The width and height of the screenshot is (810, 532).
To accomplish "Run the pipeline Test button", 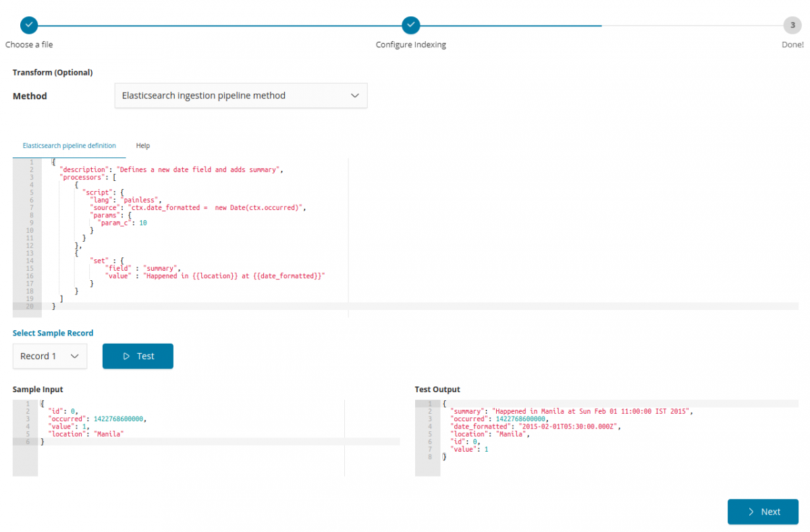I will (x=138, y=356).
